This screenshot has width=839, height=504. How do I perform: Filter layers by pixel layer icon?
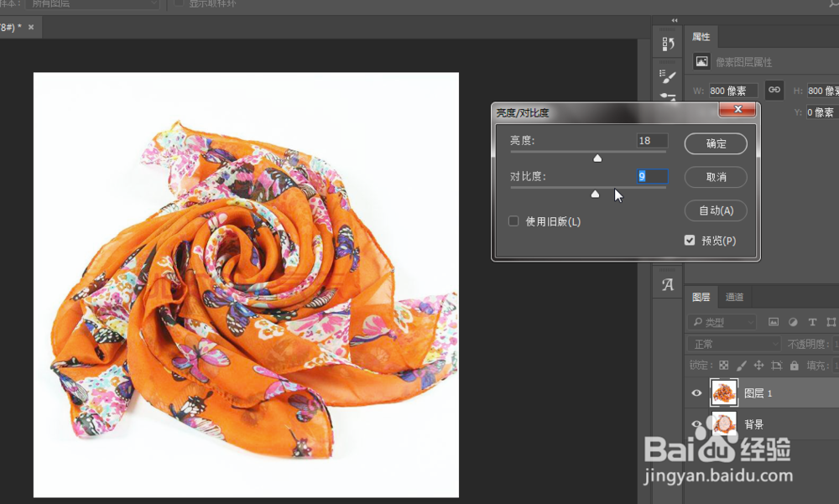click(774, 322)
